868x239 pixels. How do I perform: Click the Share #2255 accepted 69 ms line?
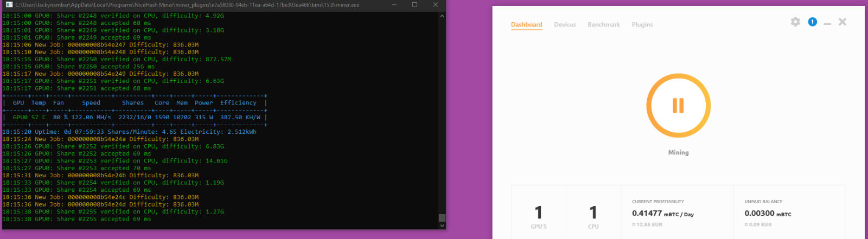click(76, 219)
